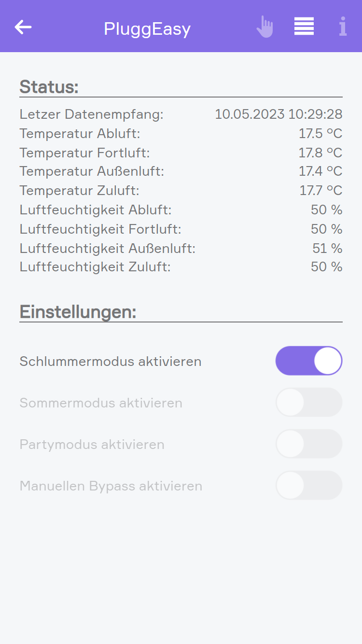This screenshot has height=644, width=362.
Task: Activate the Manuellen Bypass toggle
Action: [x=309, y=485]
